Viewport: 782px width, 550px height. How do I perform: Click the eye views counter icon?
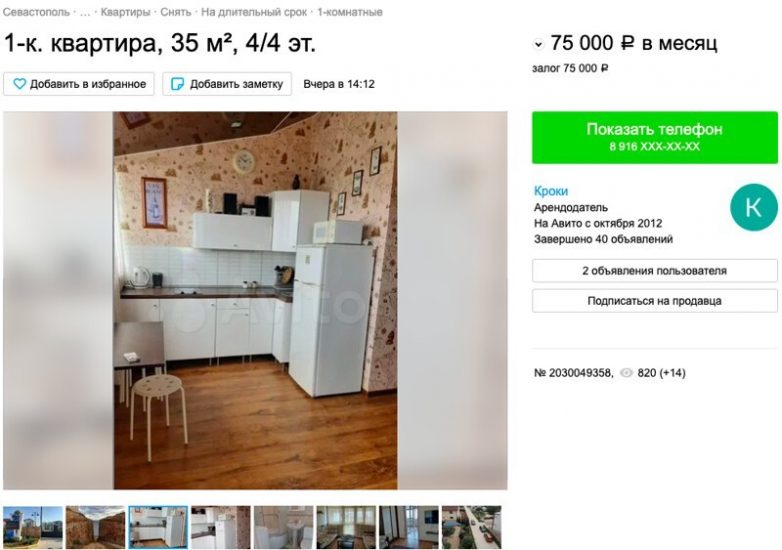[x=626, y=372]
